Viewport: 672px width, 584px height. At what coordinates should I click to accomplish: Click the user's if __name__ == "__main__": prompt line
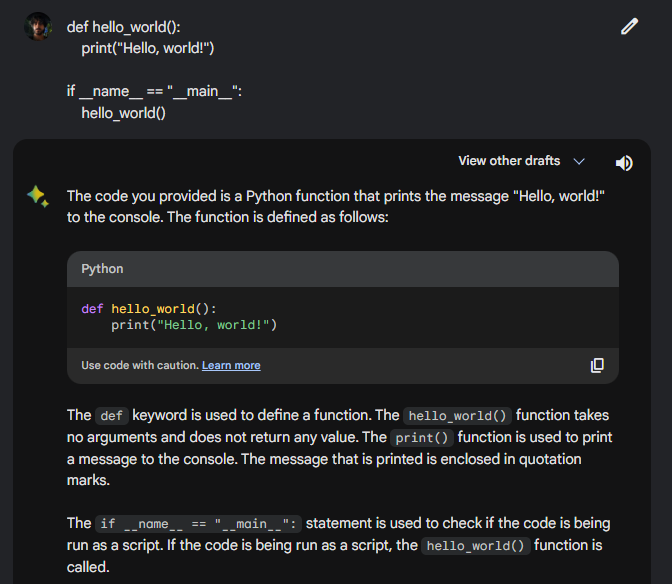[154, 91]
